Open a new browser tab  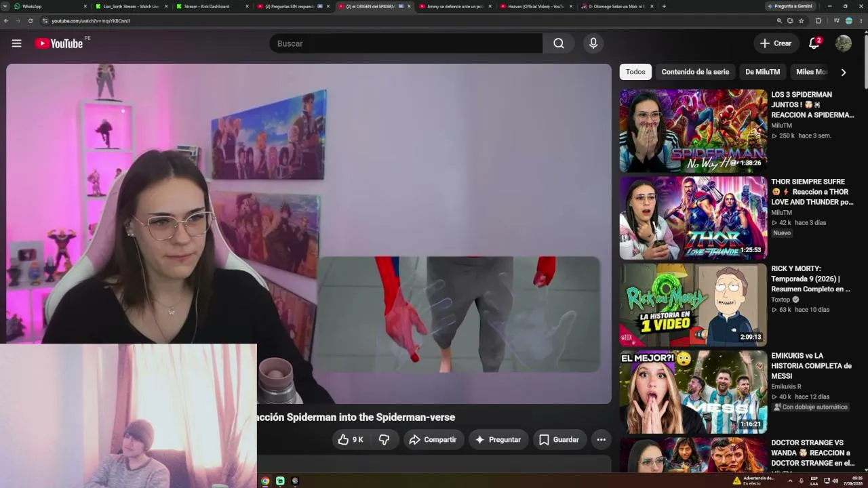pyautogui.click(x=663, y=6)
